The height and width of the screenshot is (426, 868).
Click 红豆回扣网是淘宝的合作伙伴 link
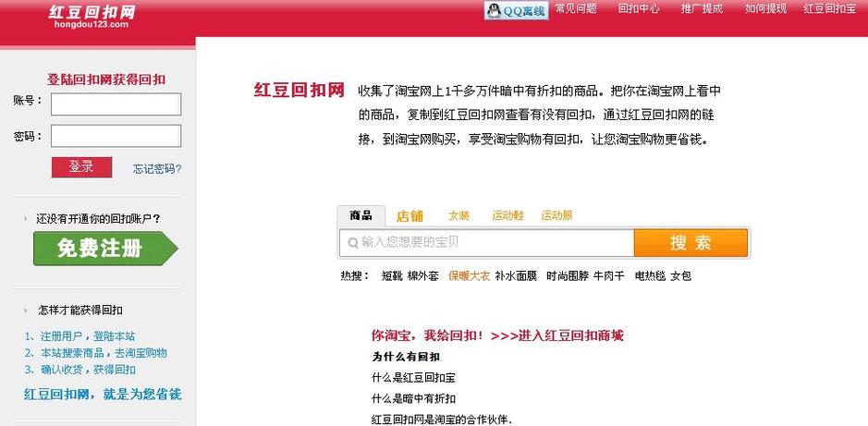pos(442,420)
